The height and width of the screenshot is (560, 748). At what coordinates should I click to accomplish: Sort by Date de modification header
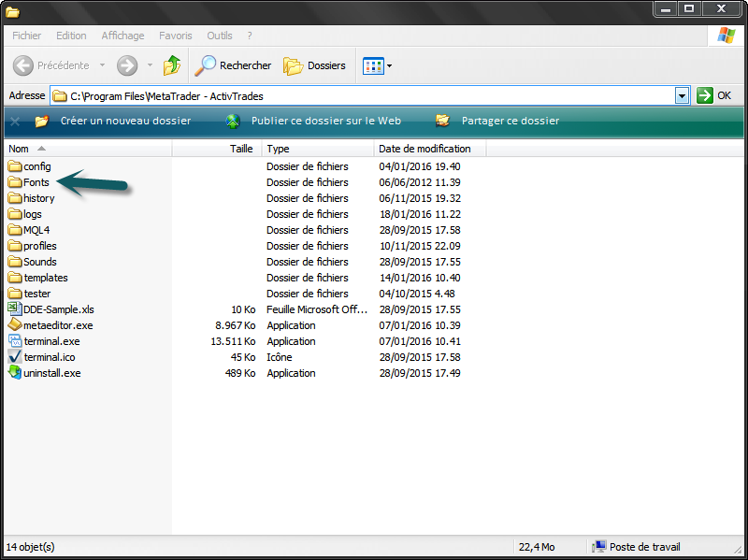(x=430, y=149)
